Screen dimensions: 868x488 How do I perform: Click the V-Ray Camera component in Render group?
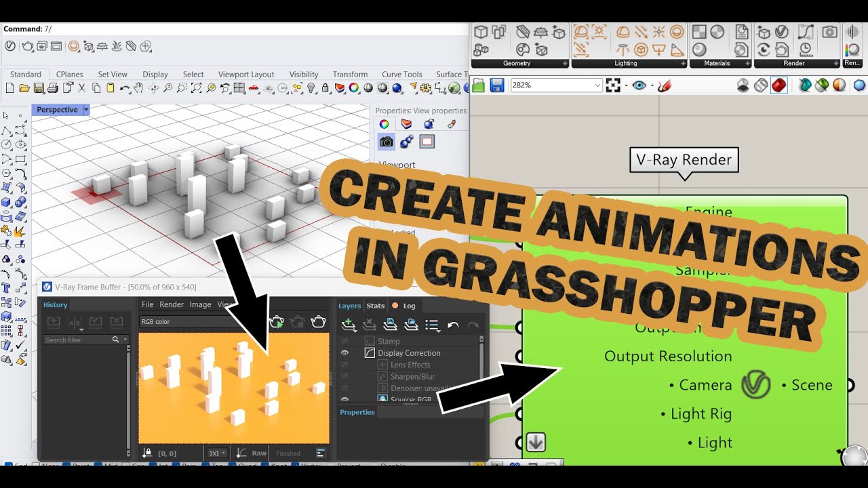pos(829,32)
